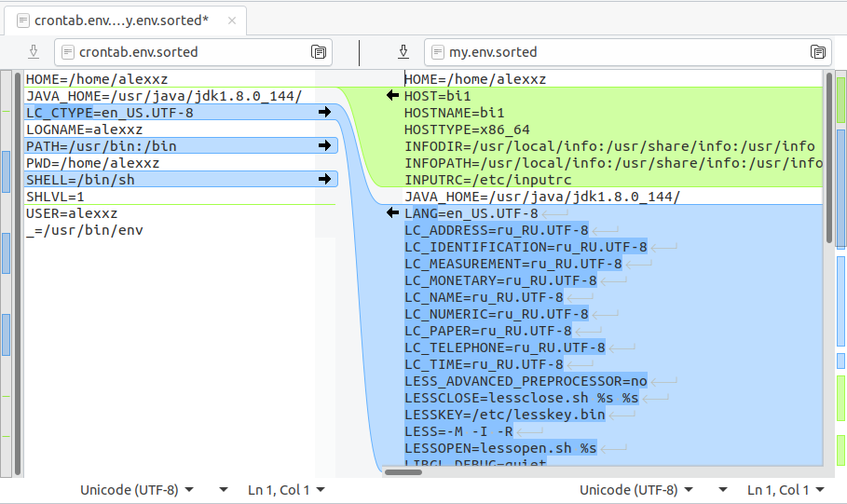This screenshot has height=504, width=847.
Task: Open right pane Ln 1, Col 1 dropdown
Action: (786, 490)
